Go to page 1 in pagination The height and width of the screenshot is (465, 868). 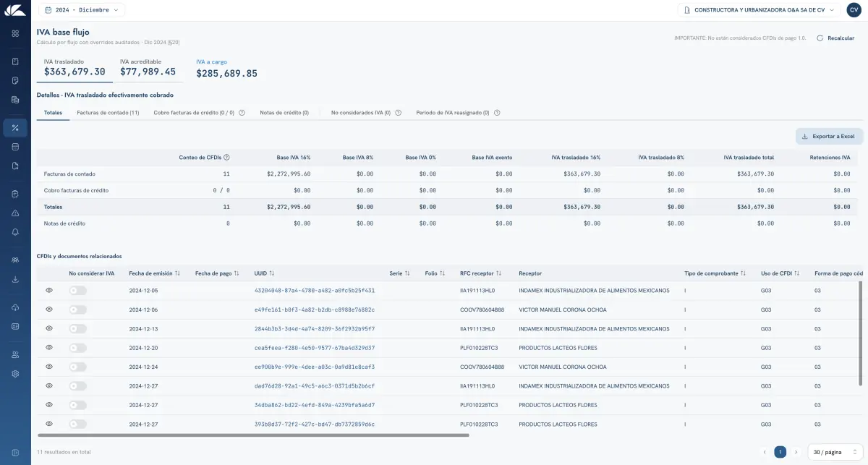(780, 452)
